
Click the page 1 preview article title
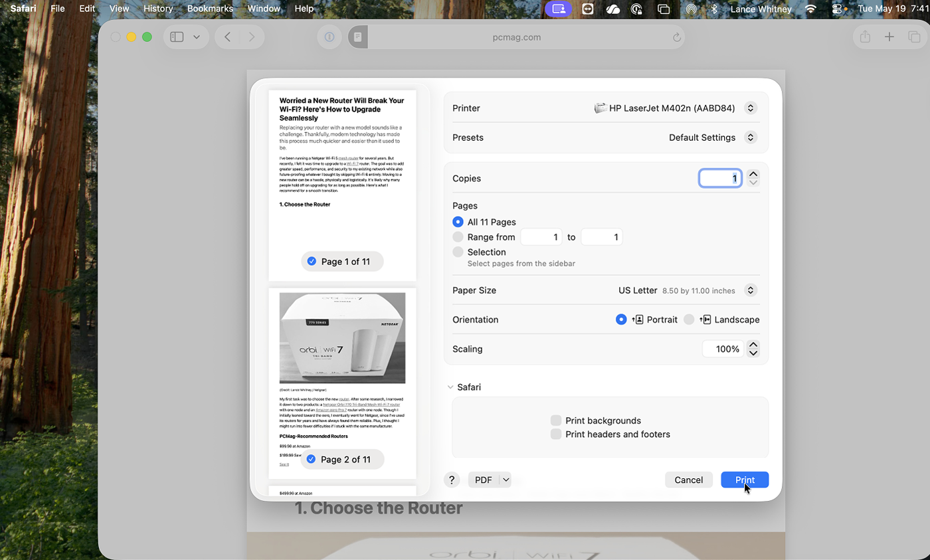pyautogui.click(x=341, y=109)
